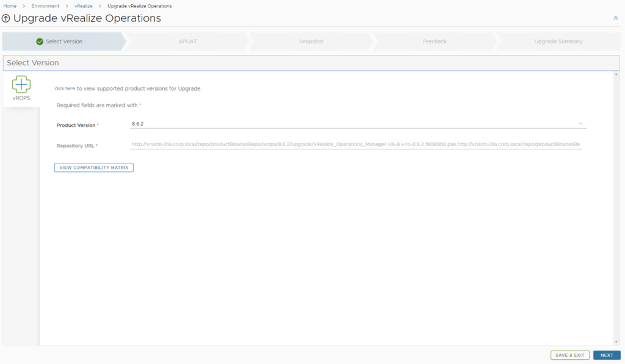Expand the Product Version dropdown arrow
Screen dimensions: 625x364
pos(580,124)
